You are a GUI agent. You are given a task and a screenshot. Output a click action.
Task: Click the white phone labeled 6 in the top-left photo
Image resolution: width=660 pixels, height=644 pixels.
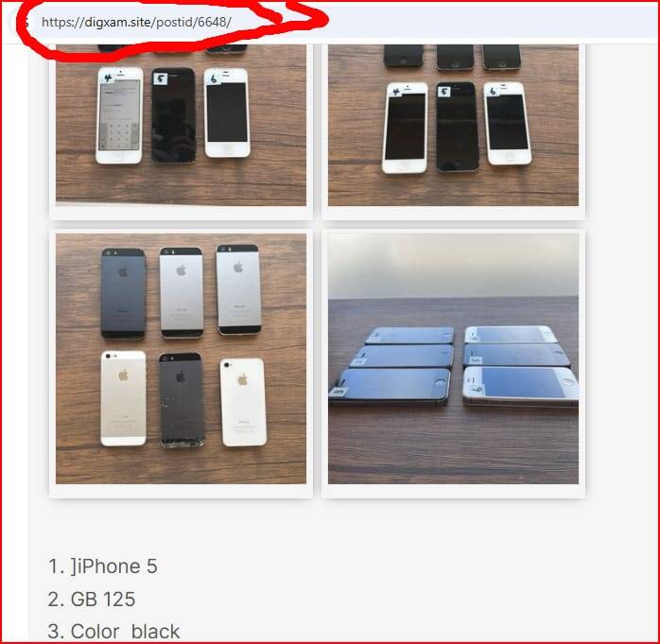tap(227, 113)
